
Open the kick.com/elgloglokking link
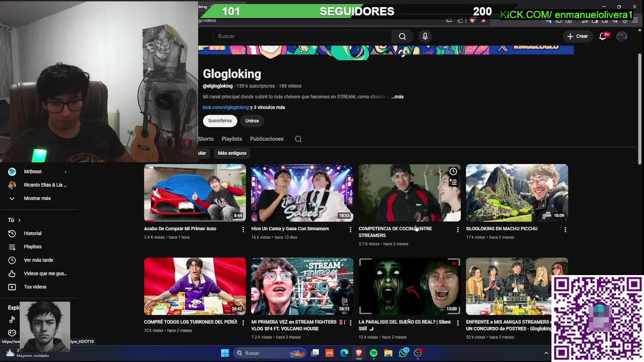(225, 107)
